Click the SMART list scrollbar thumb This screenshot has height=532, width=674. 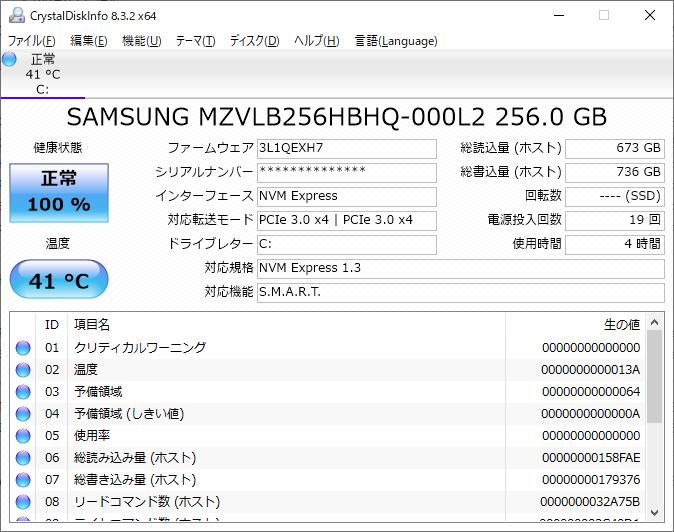pos(654,376)
